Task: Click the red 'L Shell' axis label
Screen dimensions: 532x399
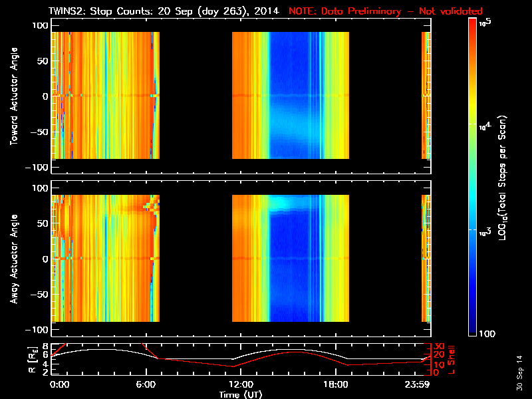Action: (451, 360)
